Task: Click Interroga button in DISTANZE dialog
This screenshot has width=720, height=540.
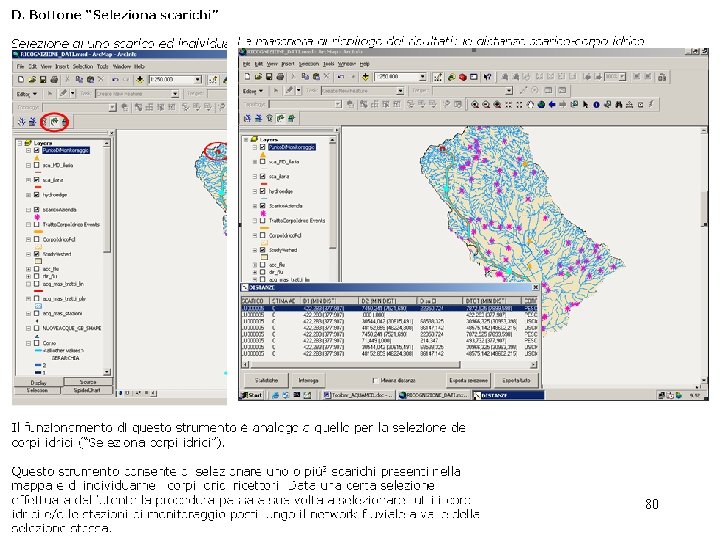Action: (308, 380)
